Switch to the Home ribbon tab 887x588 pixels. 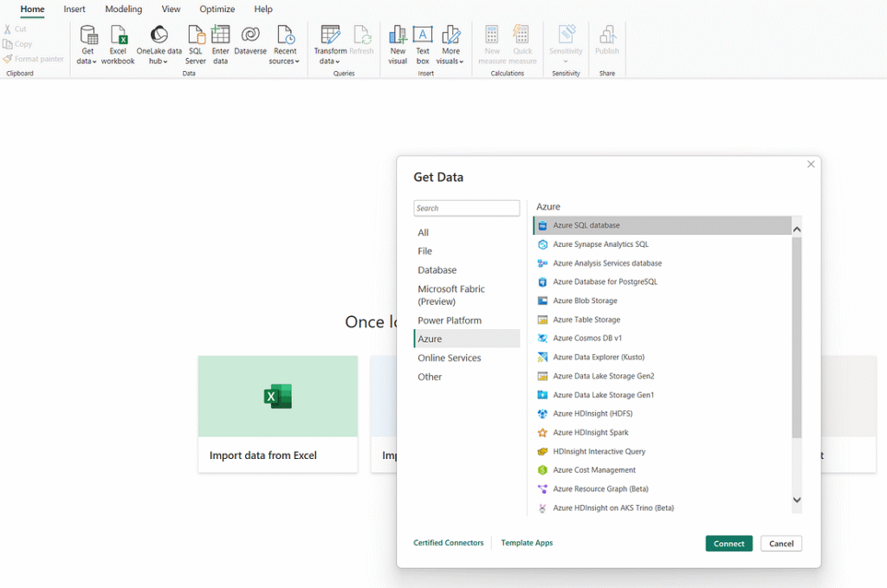tap(32, 9)
